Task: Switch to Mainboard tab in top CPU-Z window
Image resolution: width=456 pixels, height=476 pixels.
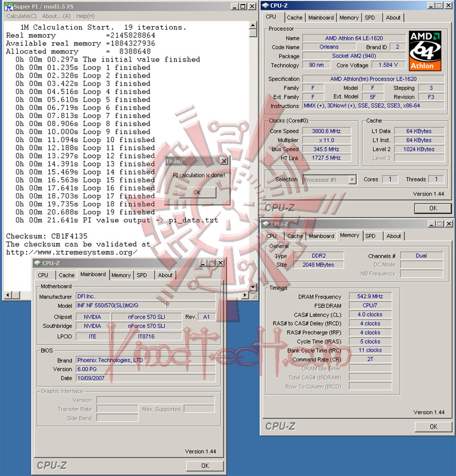Action: click(321, 18)
